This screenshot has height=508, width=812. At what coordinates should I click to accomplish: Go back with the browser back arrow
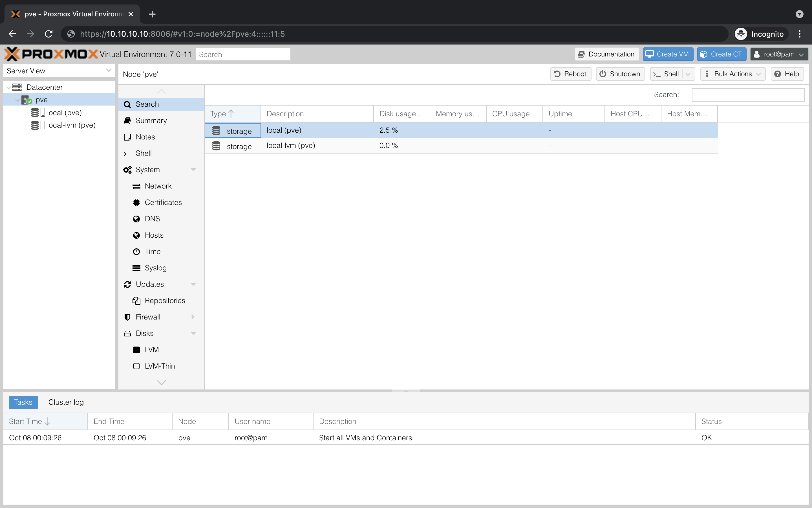[12, 34]
